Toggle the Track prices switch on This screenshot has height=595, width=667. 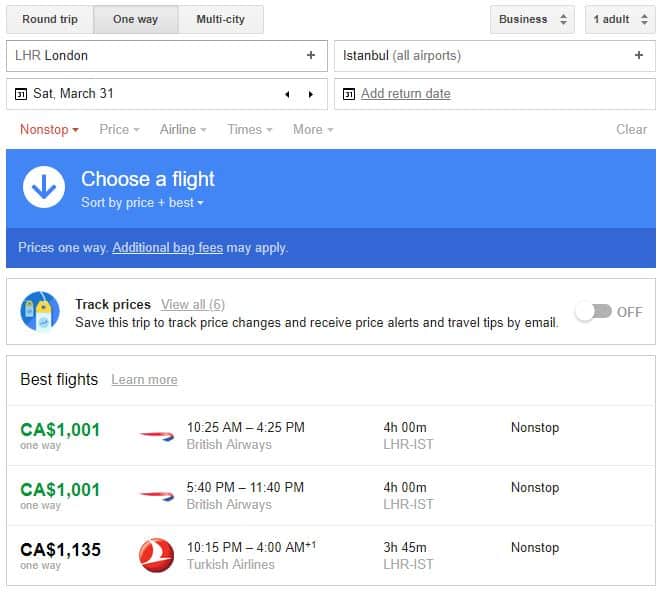(593, 312)
